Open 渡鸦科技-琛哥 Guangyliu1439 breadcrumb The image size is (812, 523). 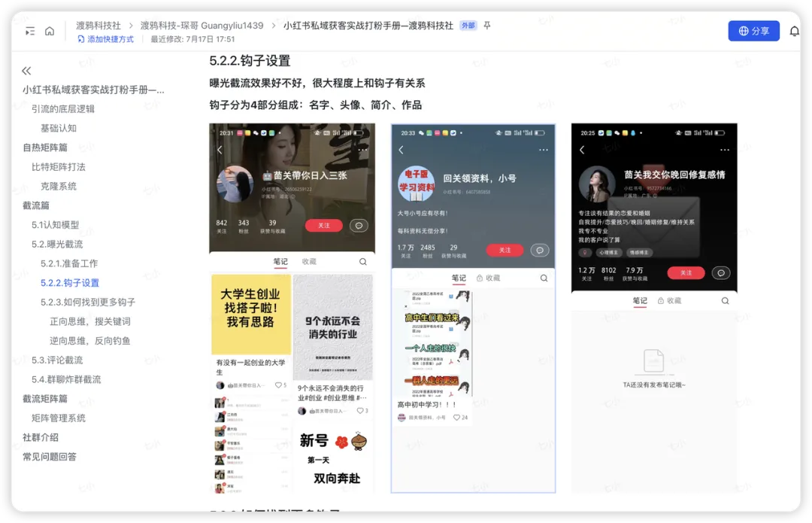[x=201, y=26]
